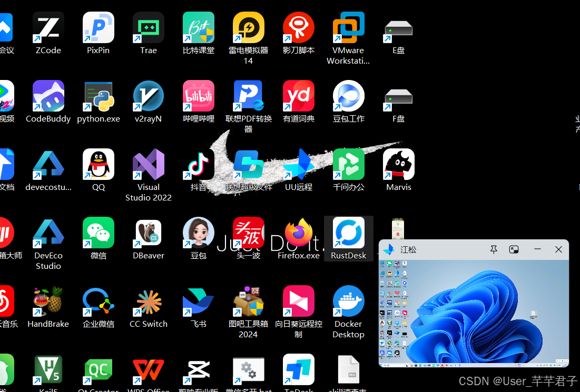Screen dimensions: 580x392
Task: Switch 江松 window to full view mode
Action: 514,250
